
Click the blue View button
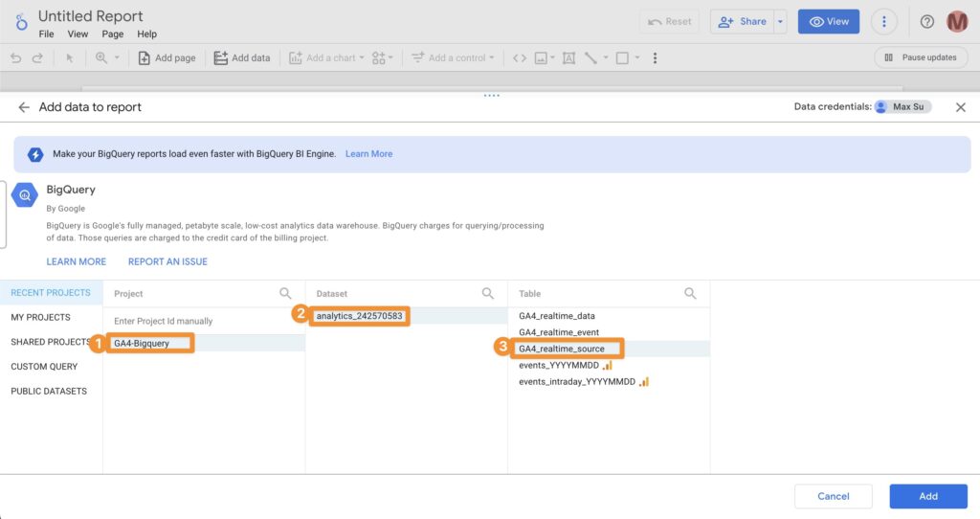(829, 22)
